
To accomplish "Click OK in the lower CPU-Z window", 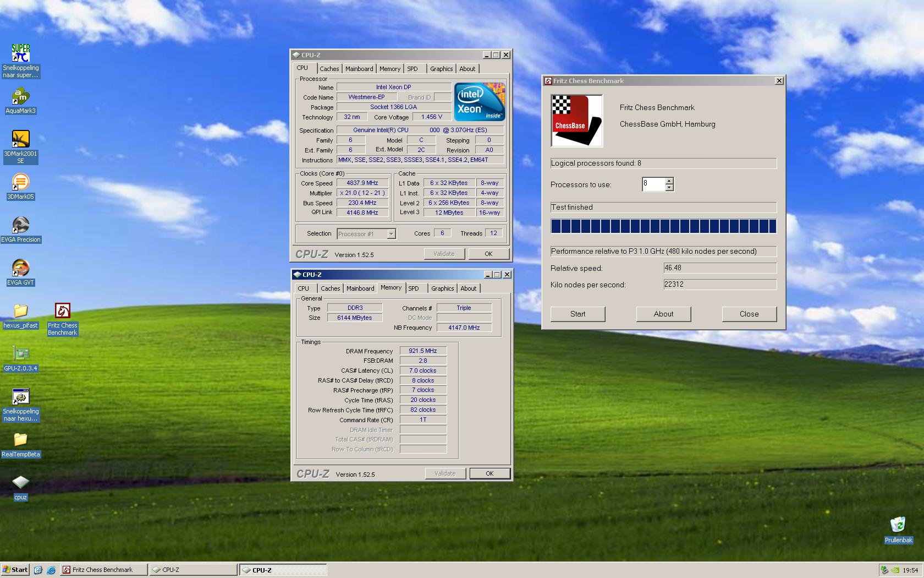I will point(490,473).
